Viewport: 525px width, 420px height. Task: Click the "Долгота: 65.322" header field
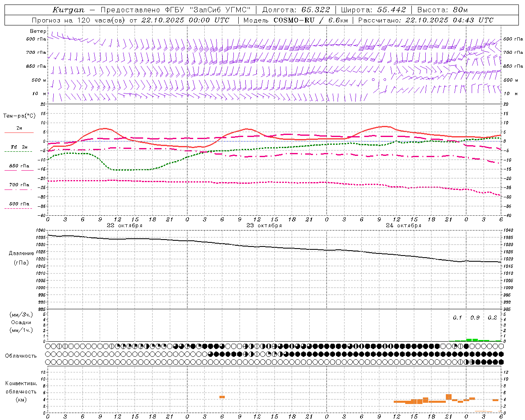pos(296,10)
